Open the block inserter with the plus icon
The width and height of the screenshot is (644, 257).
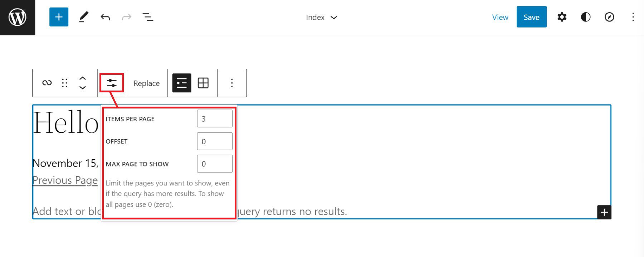[x=59, y=17]
